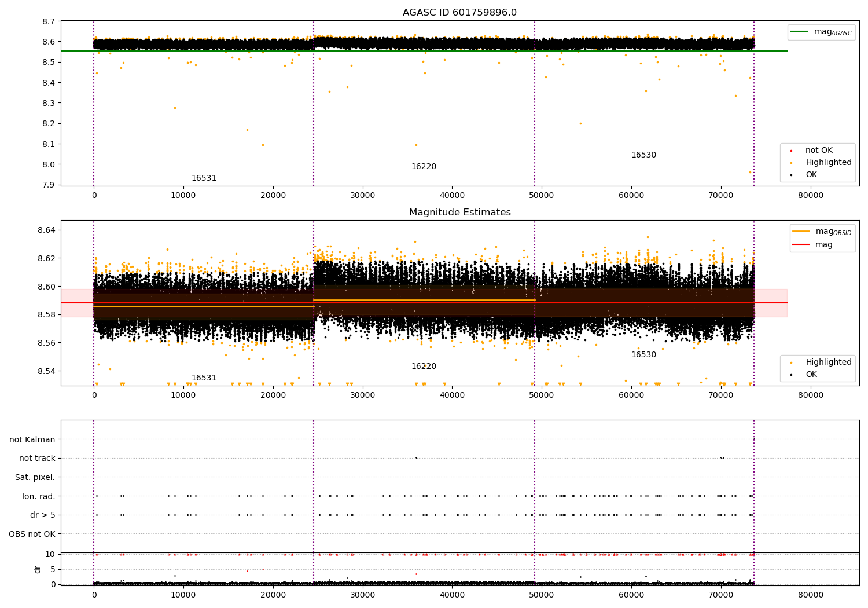Click the "Magnitude Estimates" subplot title
Screen dimensions: 868x608
tap(459, 213)
